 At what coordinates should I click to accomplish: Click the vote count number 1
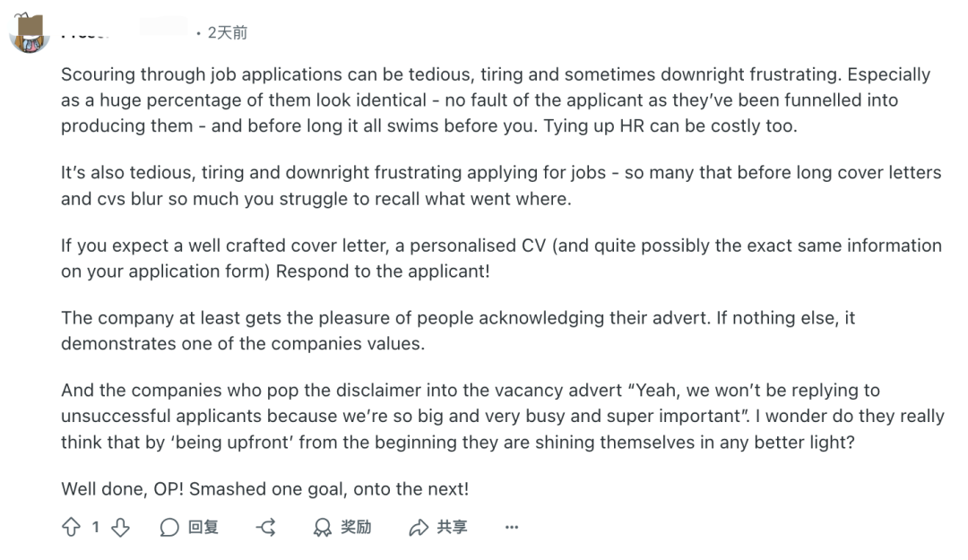[x=96, y=527]
